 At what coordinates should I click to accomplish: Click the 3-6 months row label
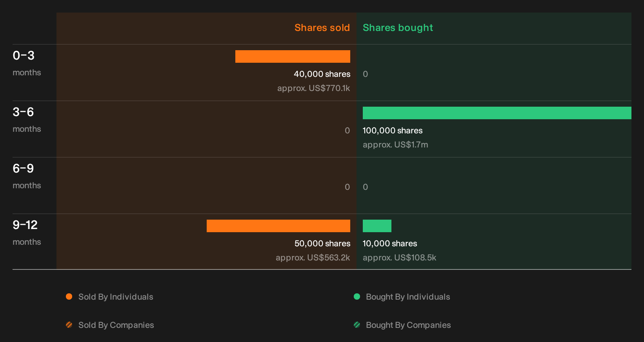tap(27, 119)
